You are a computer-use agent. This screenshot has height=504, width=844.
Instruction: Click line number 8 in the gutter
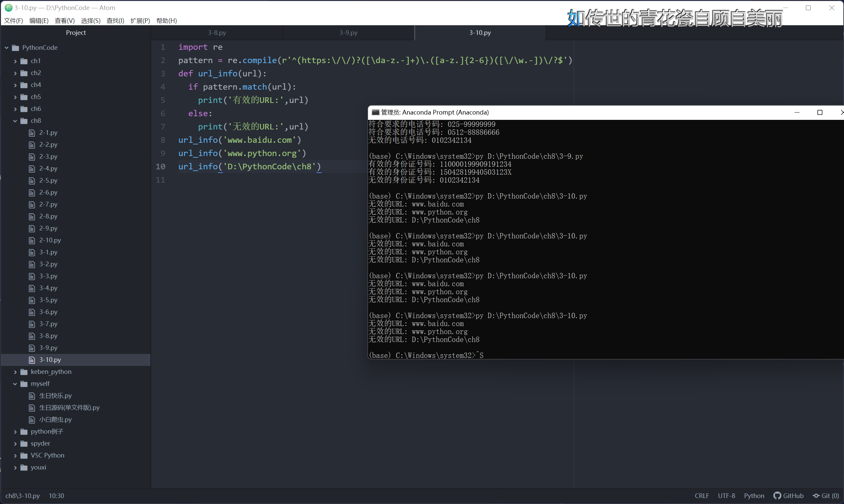pyautogui.click(x=163, y=140)
